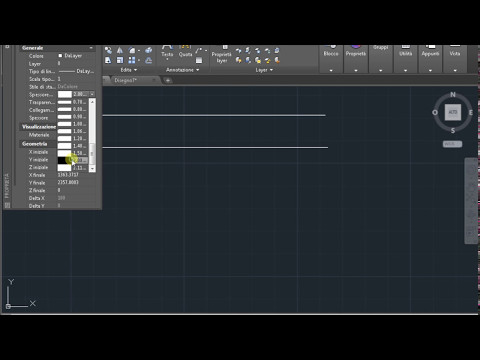Choose lineweight 0.70 in the list
Viewport: 480px width, 360px height.
pyautogui.click(x=72, y=102)
